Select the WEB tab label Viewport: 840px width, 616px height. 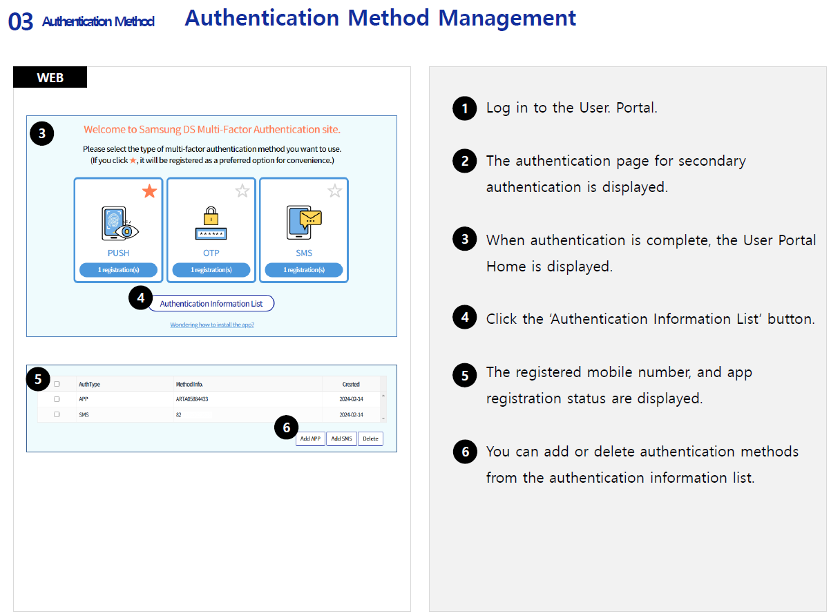50,77
